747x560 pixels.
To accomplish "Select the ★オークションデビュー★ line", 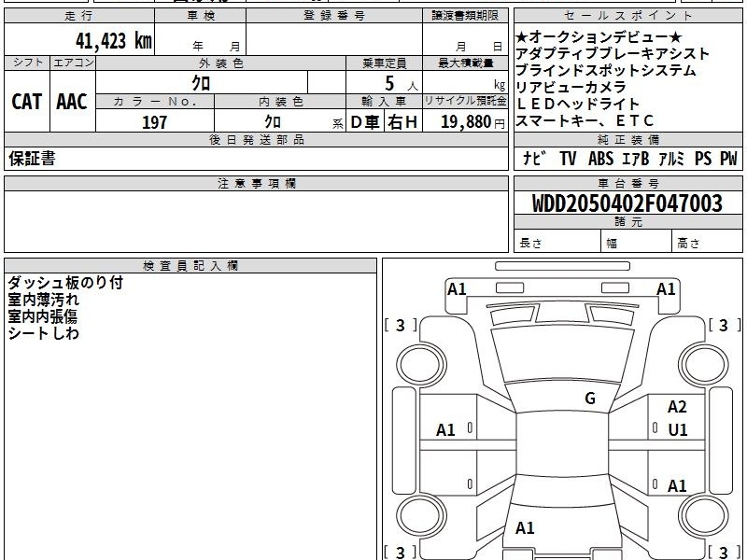I will (599, 36).
